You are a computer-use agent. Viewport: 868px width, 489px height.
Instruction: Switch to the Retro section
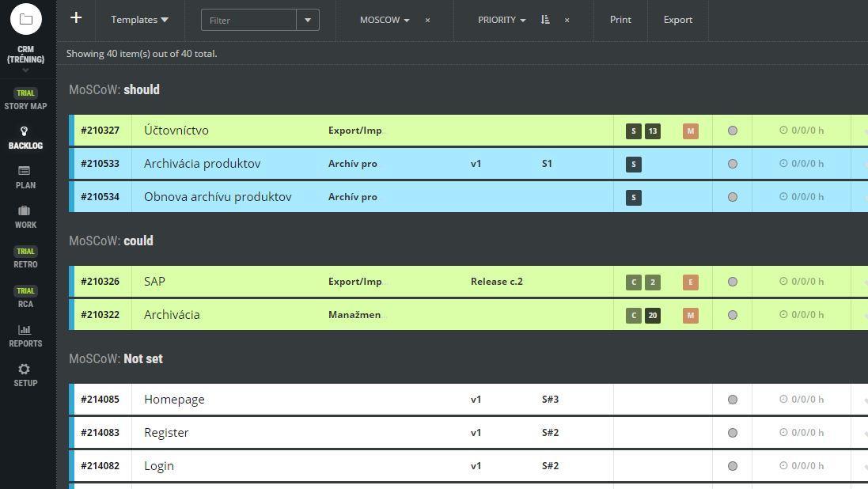pyautogui.click(x=25, y=258)
